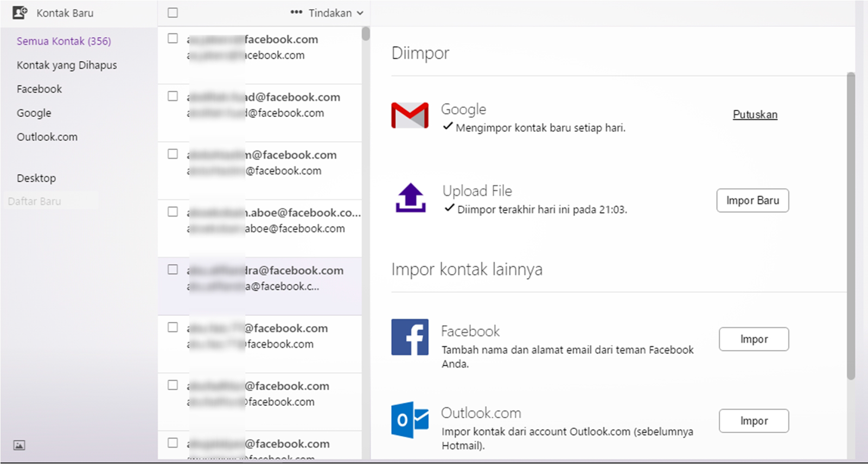Click the Outlook.com logo icon

coord(410,419)
